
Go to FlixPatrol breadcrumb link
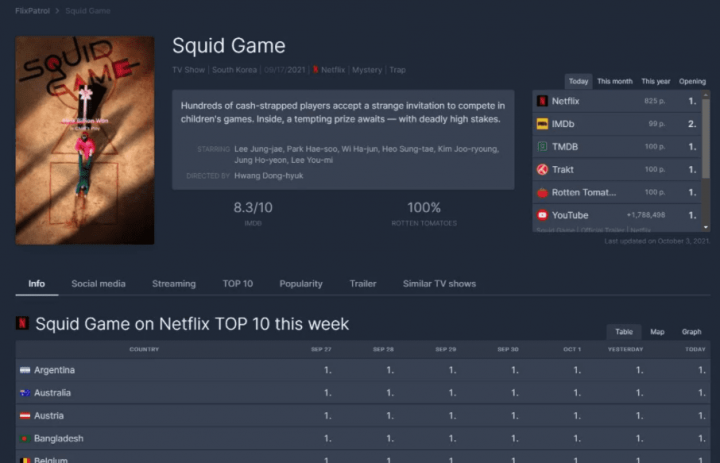[32, 11]
